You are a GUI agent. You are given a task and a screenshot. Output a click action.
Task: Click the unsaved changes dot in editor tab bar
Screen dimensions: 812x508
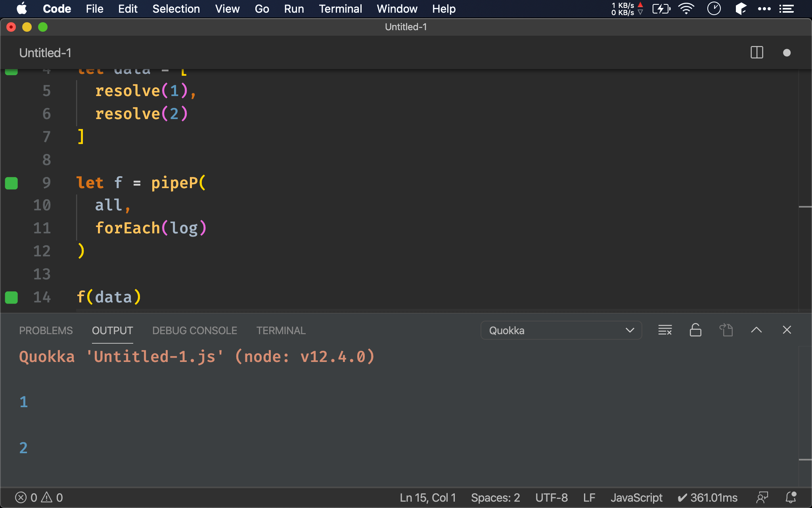click(x=787, y=53)
